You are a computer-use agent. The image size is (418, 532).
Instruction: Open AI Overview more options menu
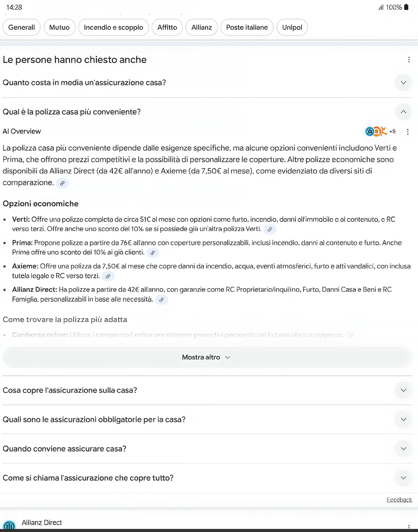[x=408, y=132]
